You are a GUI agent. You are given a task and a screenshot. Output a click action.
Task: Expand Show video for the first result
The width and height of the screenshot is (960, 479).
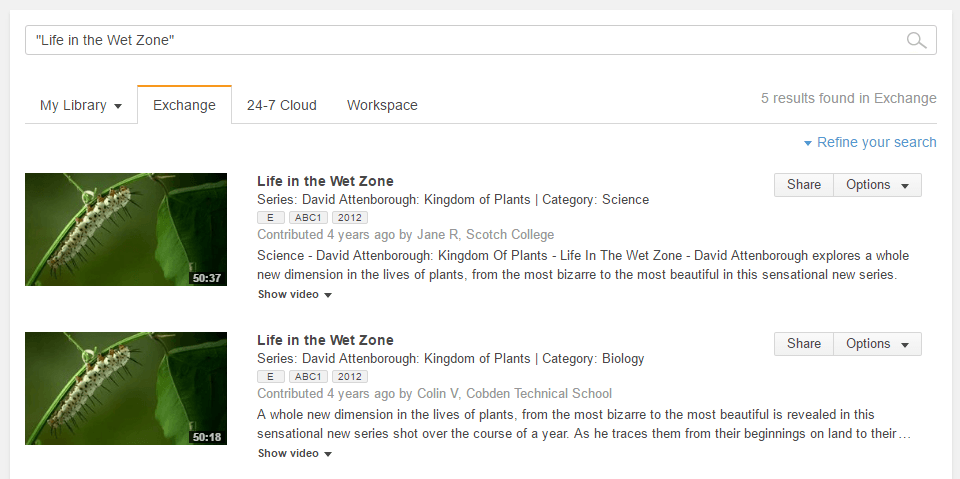coord(294,295)
